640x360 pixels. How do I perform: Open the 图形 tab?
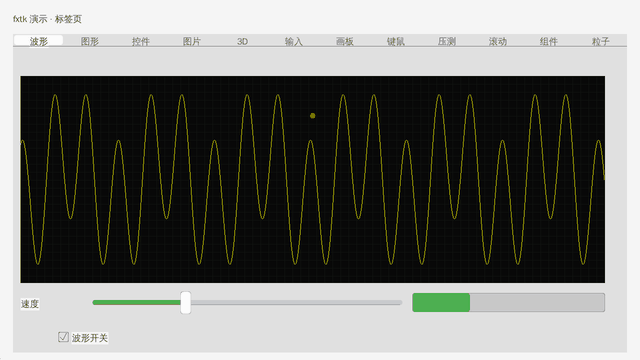(x=89, y=41)
